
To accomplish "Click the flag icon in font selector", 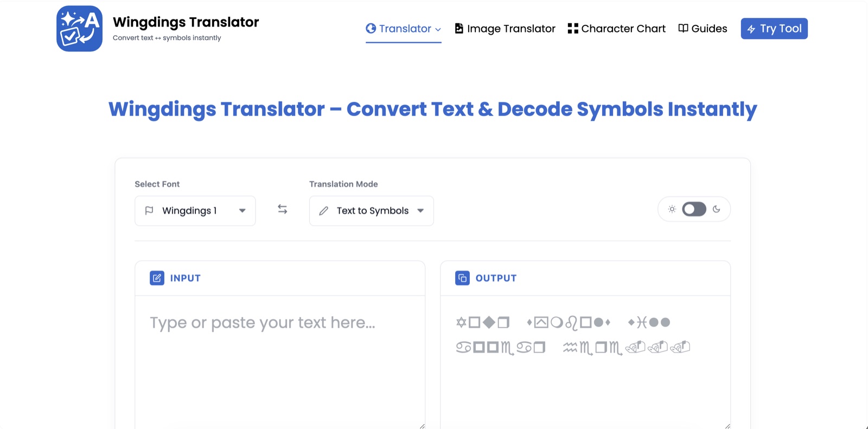I will (149, 210).
